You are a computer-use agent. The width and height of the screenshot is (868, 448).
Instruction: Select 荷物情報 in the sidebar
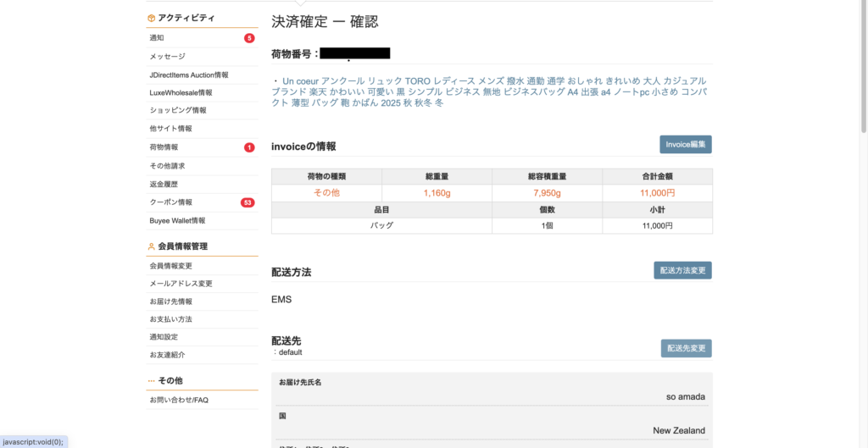point(164,147)
